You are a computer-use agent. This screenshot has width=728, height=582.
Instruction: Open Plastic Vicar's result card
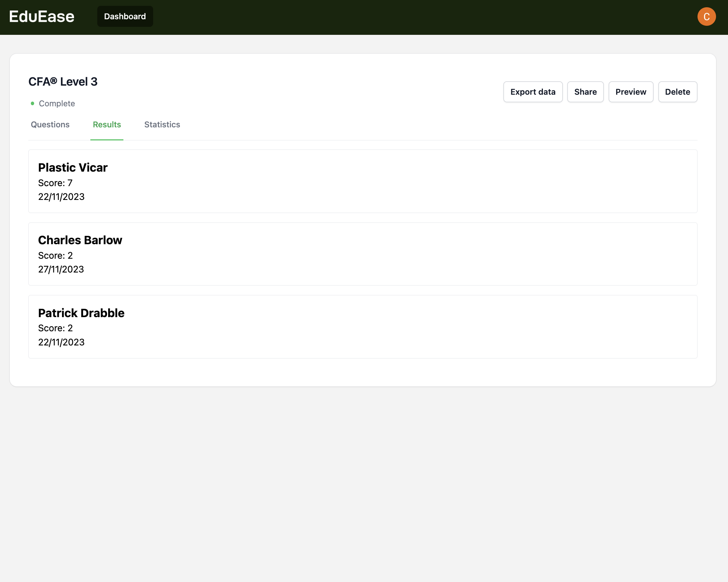click(363, 181)
